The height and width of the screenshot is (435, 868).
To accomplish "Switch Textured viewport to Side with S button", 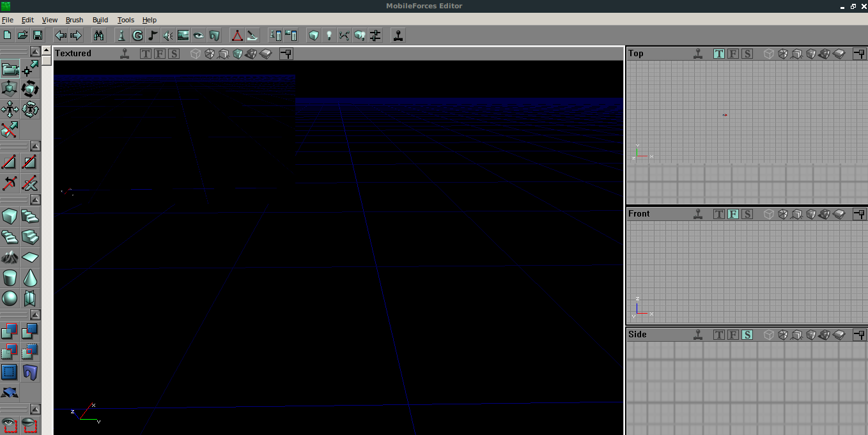I will (x=174, y=54).
